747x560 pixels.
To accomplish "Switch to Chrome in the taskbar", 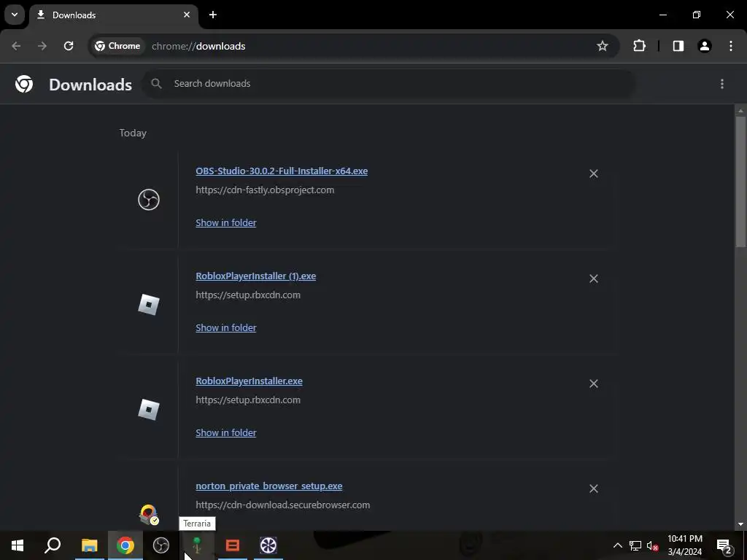I will pyautogui.click(x=125, y=545).
